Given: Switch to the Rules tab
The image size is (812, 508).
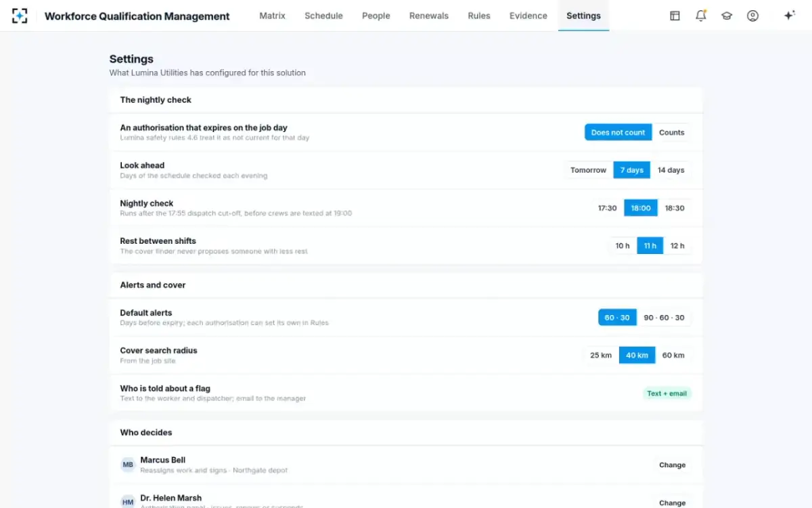Looking at the screenshot, I should pyautogui.click(x=479, y=16).
